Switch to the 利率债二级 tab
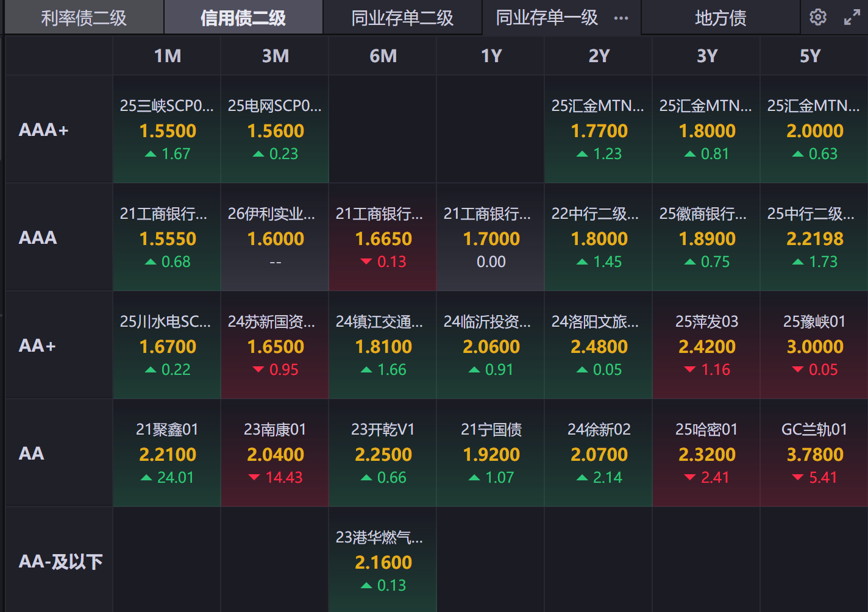The width and height of the screenshot is (868, 612). (84, 18)
